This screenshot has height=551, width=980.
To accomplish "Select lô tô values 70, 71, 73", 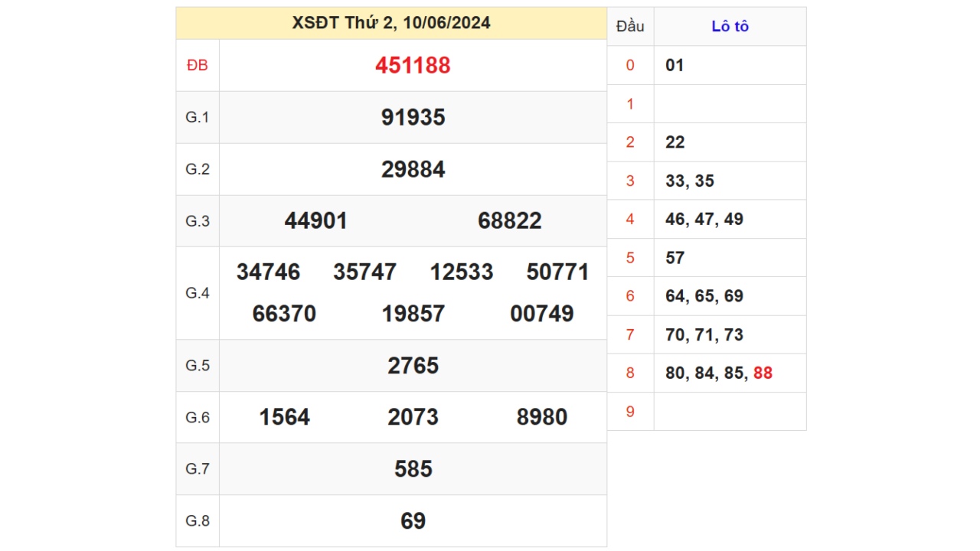I will click(x=704, y=334).
